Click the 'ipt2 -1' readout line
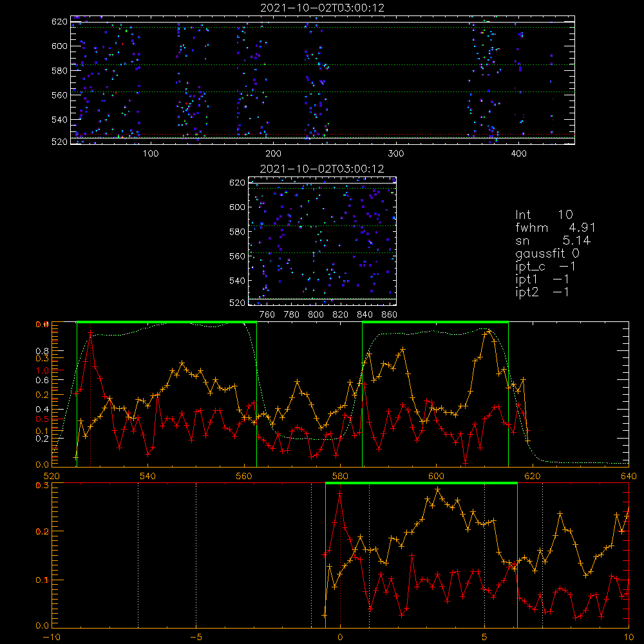644x644 pixels. (x=542, y=292)
